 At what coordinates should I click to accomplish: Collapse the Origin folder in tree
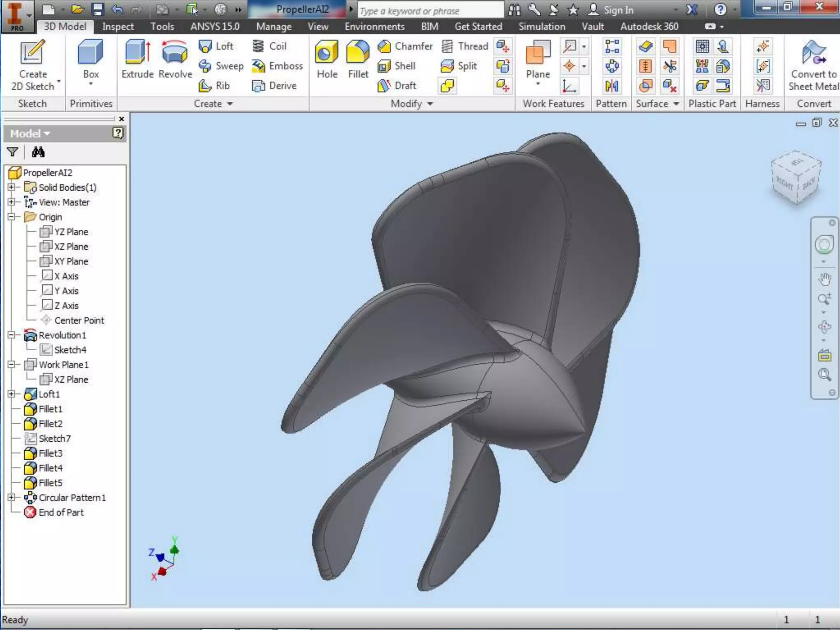[x=11, y=217]
